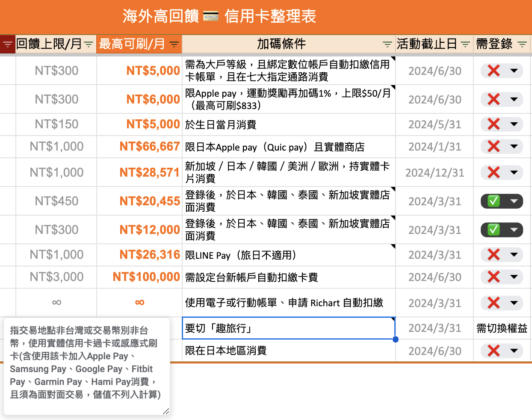Click the filter icon in the dark red header cell
The image size is (532, 420).
tap(7, 44)
